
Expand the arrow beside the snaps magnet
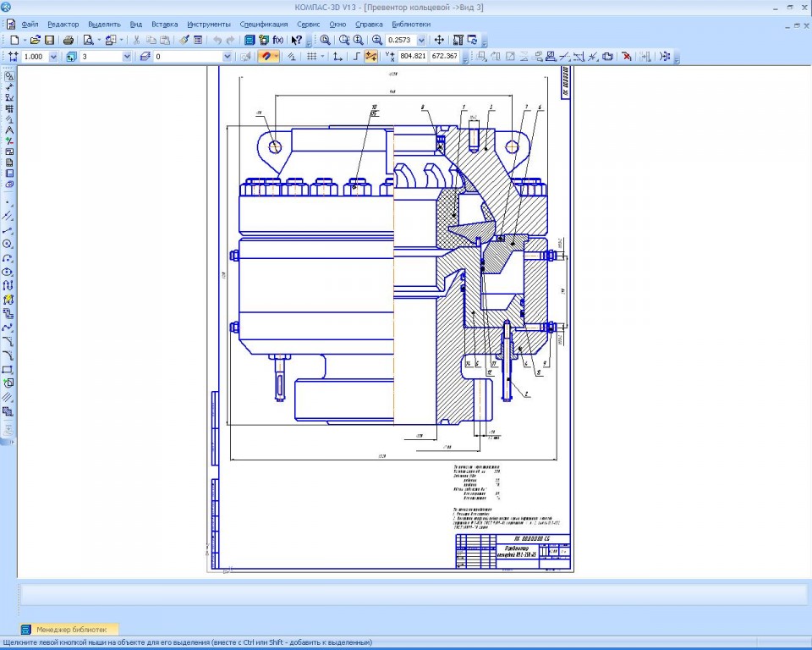tap(277, 57)
